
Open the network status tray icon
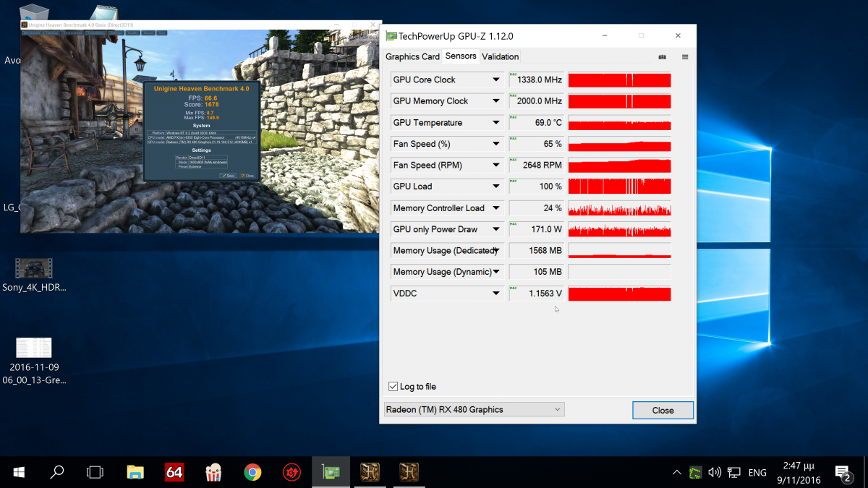click(x=733, y=472)
